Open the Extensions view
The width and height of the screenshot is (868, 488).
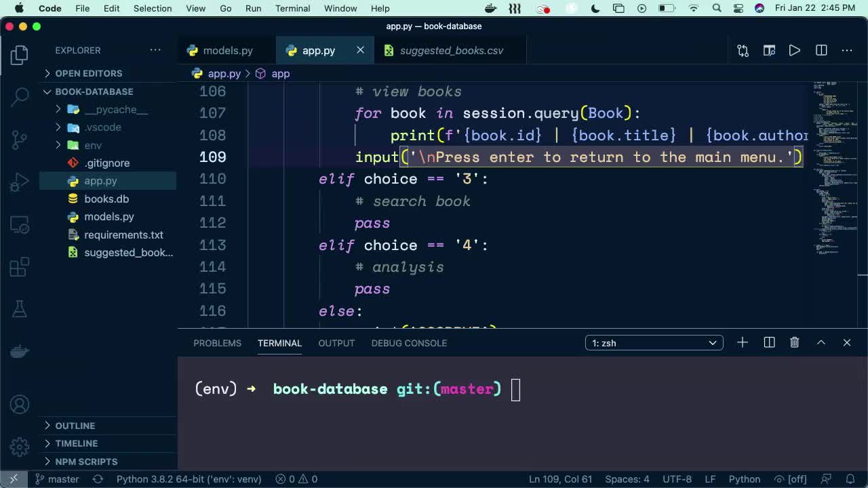20,267
